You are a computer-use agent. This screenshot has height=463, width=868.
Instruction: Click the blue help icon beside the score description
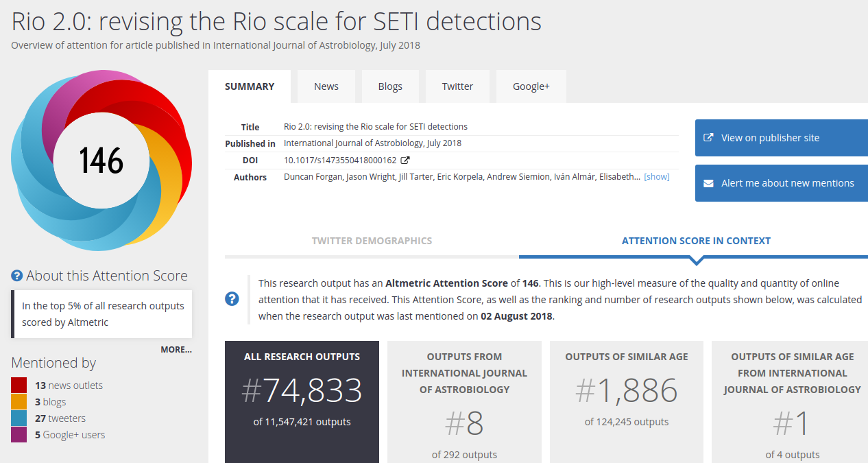(232, 298)
